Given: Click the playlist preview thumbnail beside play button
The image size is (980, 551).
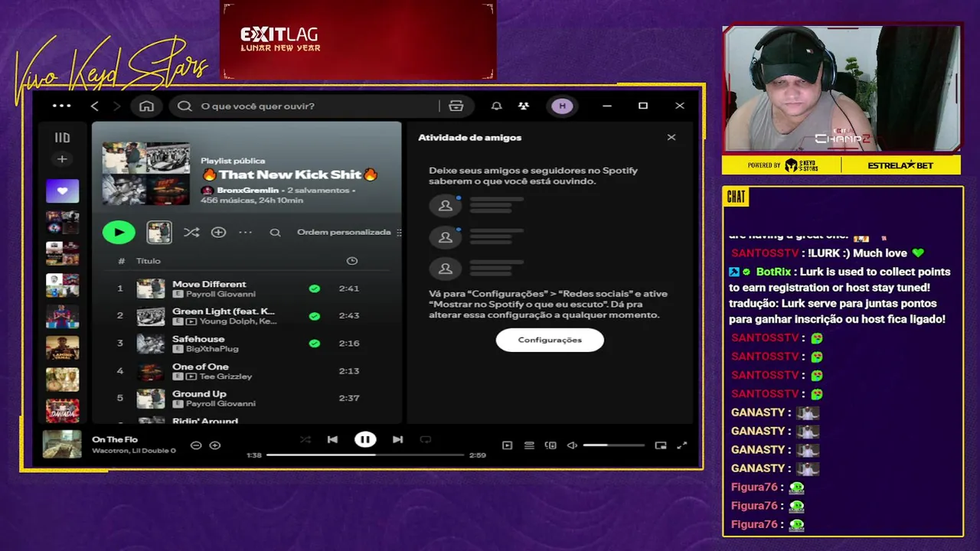Looking at the screenshot, I should [x=159, y=232].
